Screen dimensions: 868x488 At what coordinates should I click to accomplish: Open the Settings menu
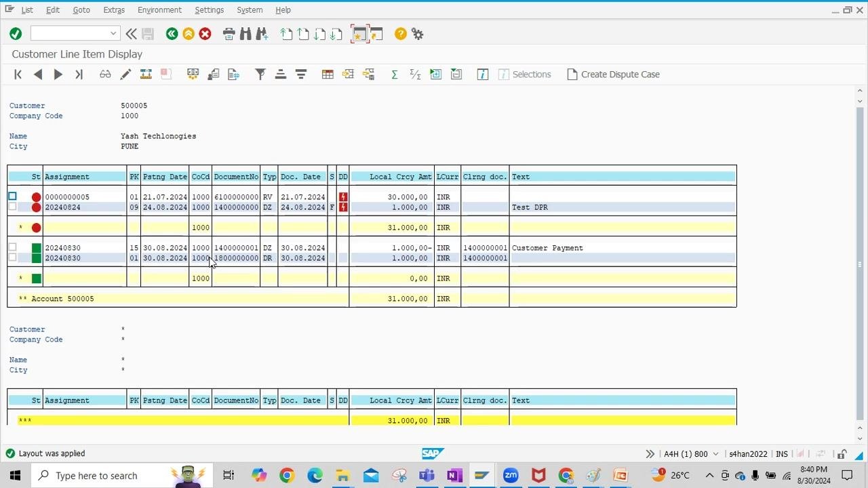(x=209, y=10)
